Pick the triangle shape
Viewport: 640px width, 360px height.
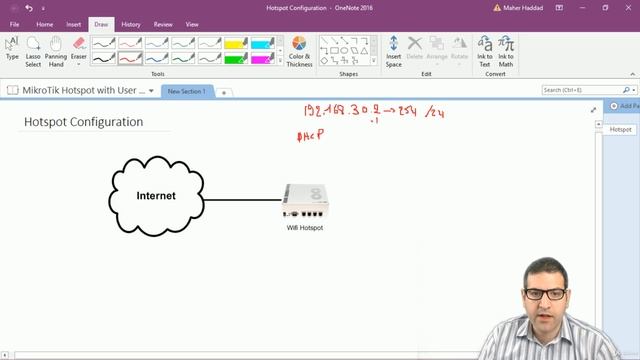[364, 51]
